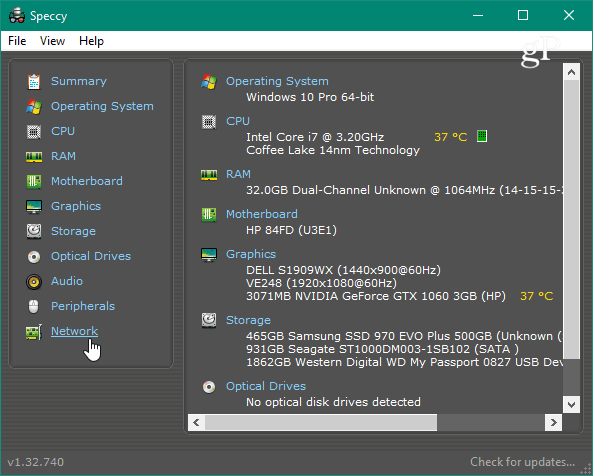Click the RAM stick icon in sidebar
The height and width of the screenshot is (476, 593).
34,157
